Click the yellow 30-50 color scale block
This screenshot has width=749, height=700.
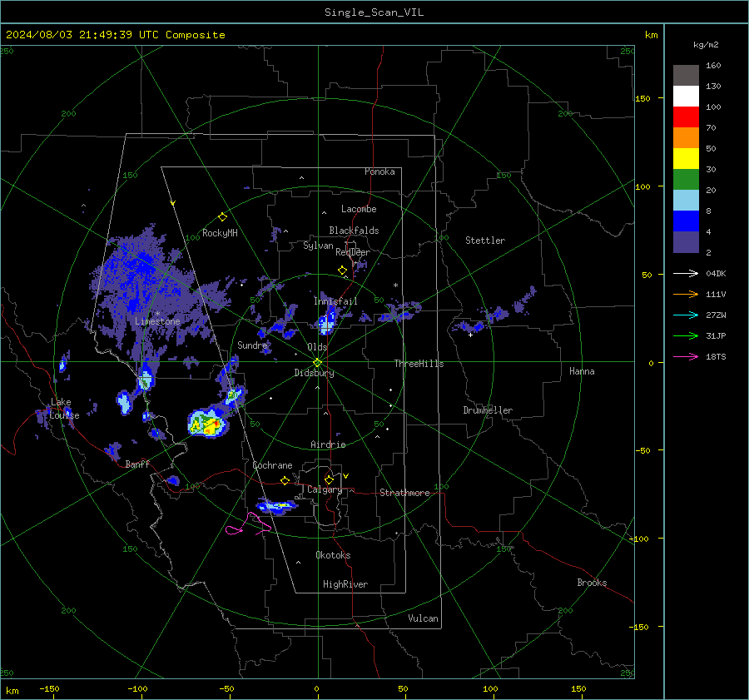coord(686,159)
